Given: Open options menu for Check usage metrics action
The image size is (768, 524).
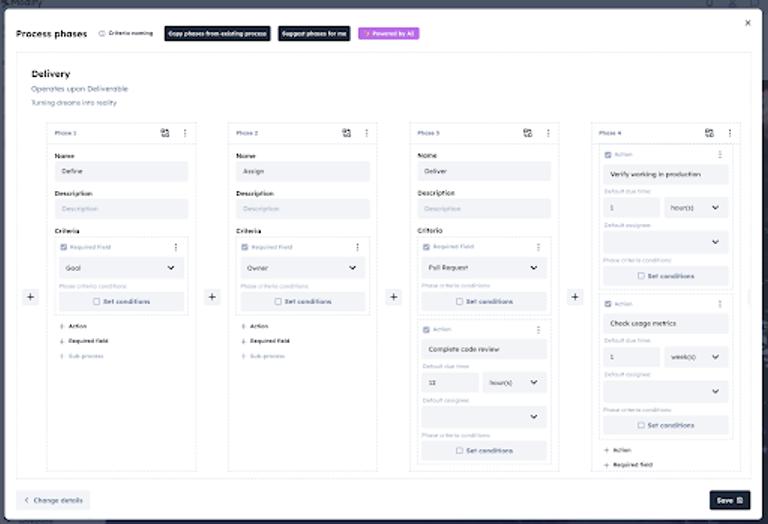Looking at the screenshot, I should tap(720, 304).
